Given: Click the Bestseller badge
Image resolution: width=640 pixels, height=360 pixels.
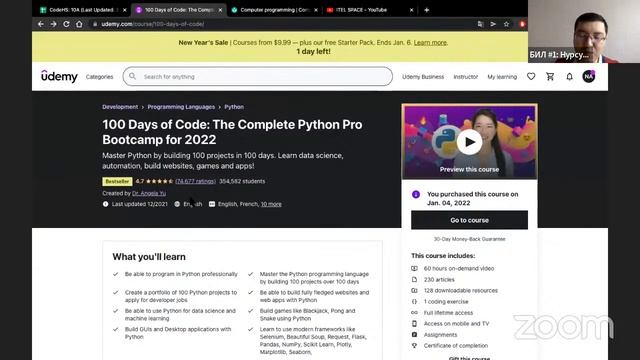Looking at the screenshot, I should (x=117, y=181).
